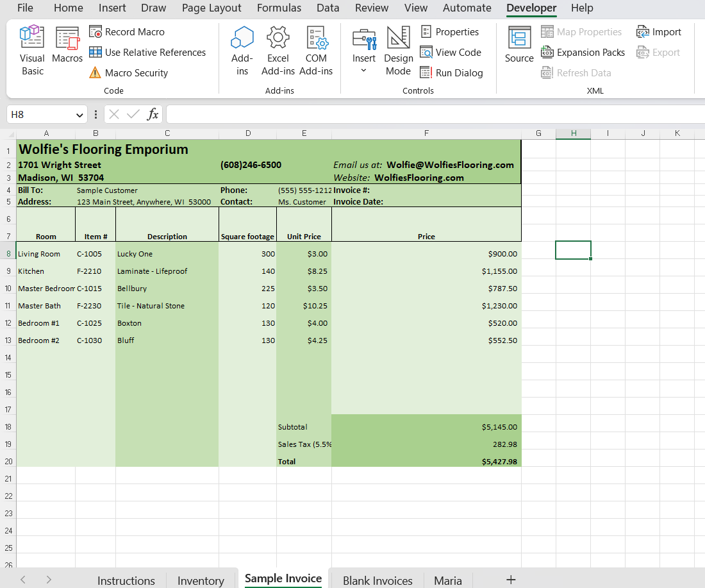Image resolution: width=705 pixels, height=588 pixels.
Task: Expand the Name Box dropdown
Action: tap(79, 115)
